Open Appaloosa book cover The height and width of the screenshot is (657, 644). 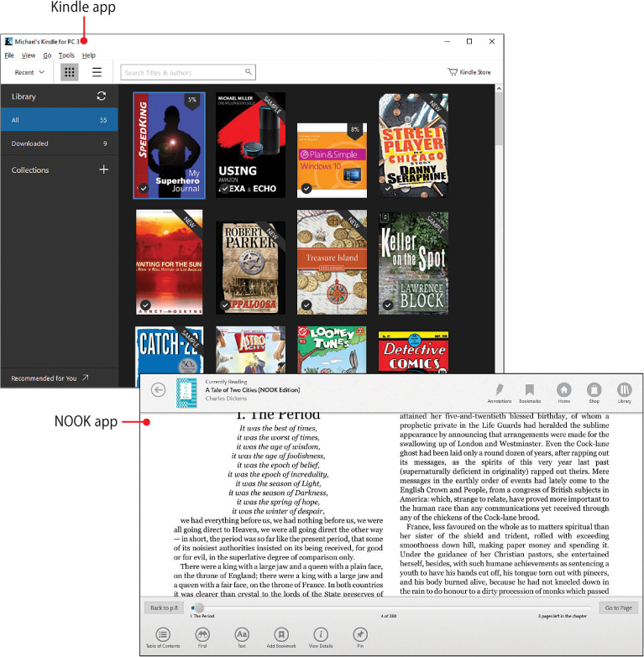[x=250, y=268]
